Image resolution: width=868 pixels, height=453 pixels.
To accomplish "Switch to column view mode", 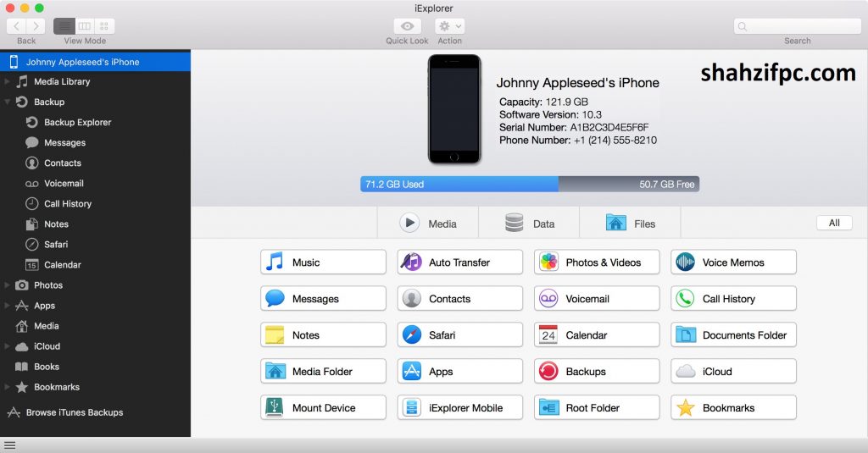I will coord(85,26).
